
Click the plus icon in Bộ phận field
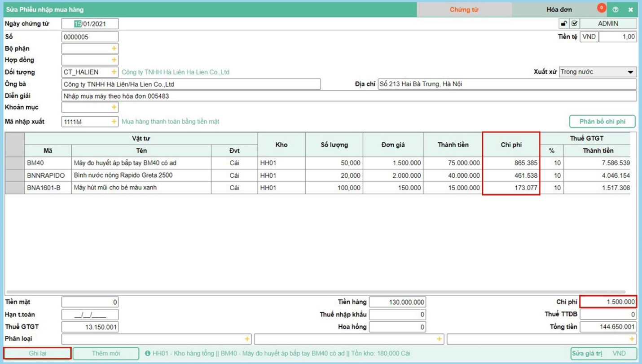click(114, 48)
